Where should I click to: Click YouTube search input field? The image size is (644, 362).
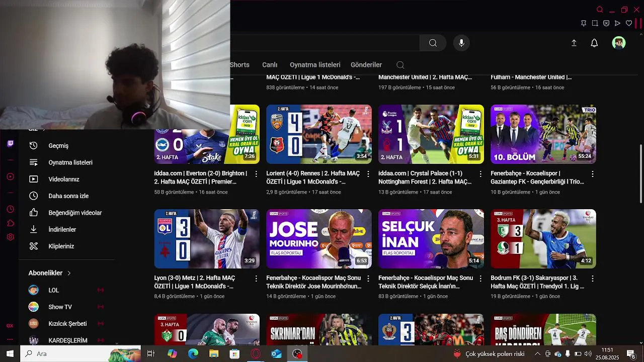pos(325,43)
